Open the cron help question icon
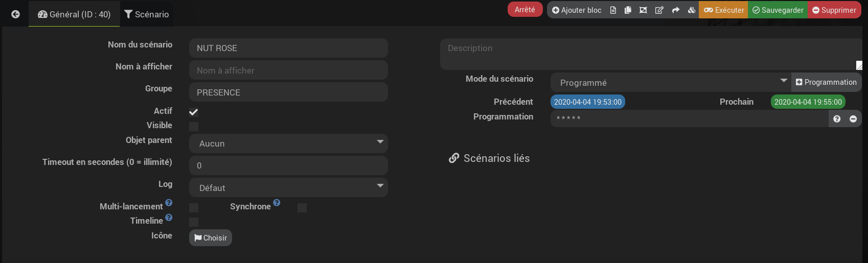This screenshot has height=263, width=868. pos(837,119)
